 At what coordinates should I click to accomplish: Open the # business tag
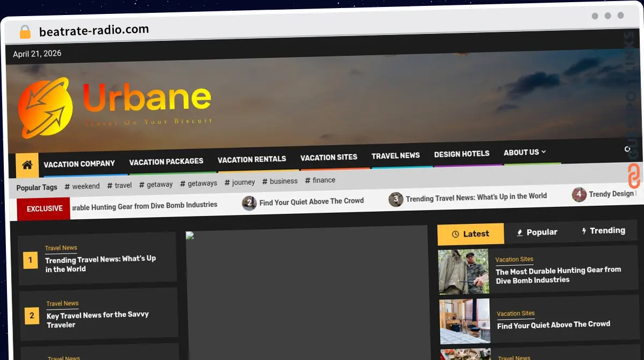280,181
